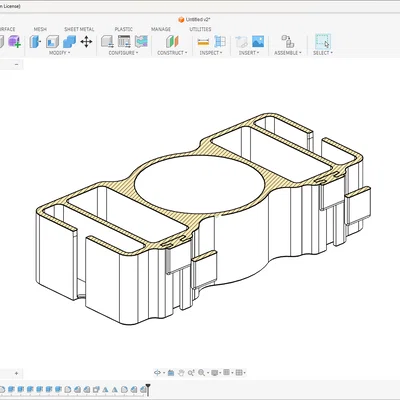This screenshot has width=400, height=400.
Task: Switch to the UTILITIES tab
Action: tap(200, 29)
